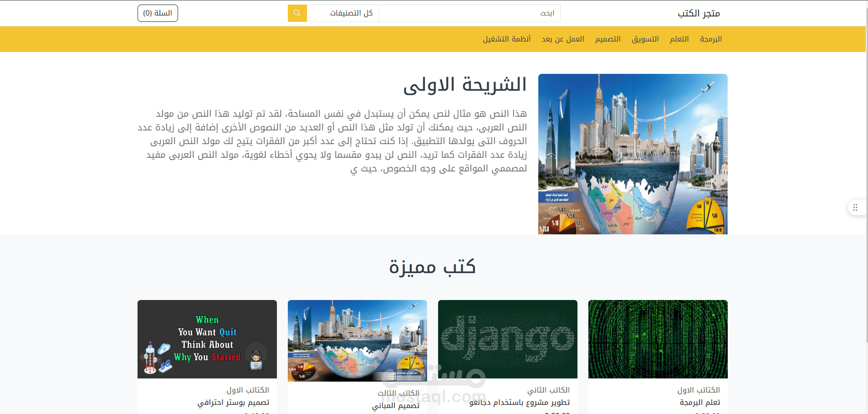Screen dimensions: 868x414
Task: Click the كتب مميزة section heading
Action: 433,266
